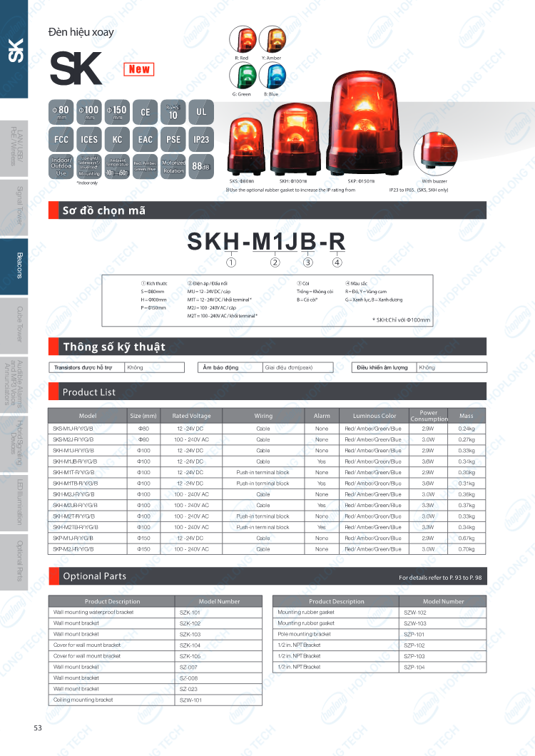Click 'For details refer to P. 93 to P. 98'
This screenshot has height=756, width=535.
440,578
